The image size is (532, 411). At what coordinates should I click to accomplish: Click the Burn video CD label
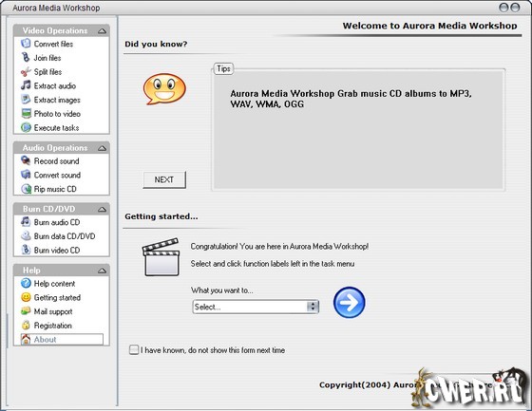[57, 250]
